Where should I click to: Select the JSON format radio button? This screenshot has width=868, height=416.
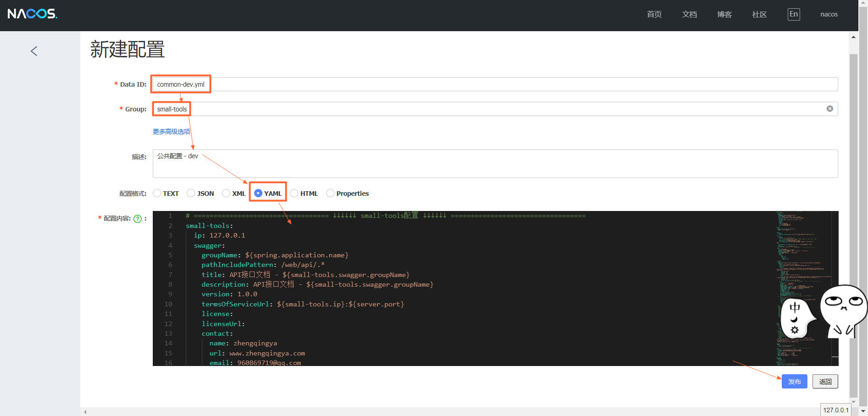191,193
